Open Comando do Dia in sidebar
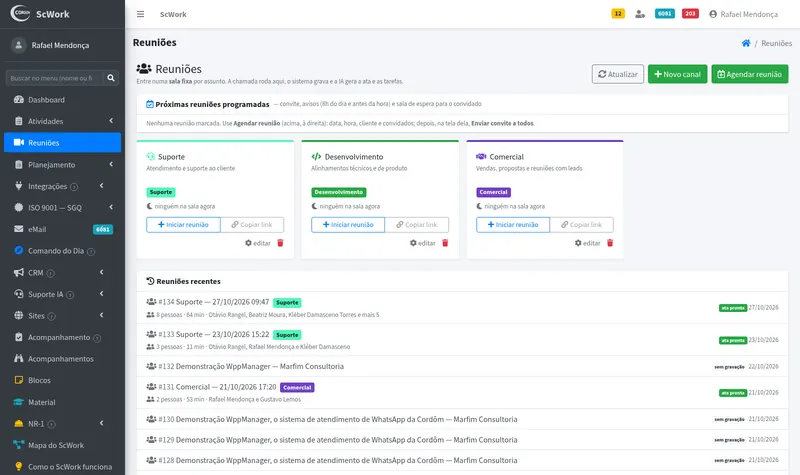 [x=62, y=251]
